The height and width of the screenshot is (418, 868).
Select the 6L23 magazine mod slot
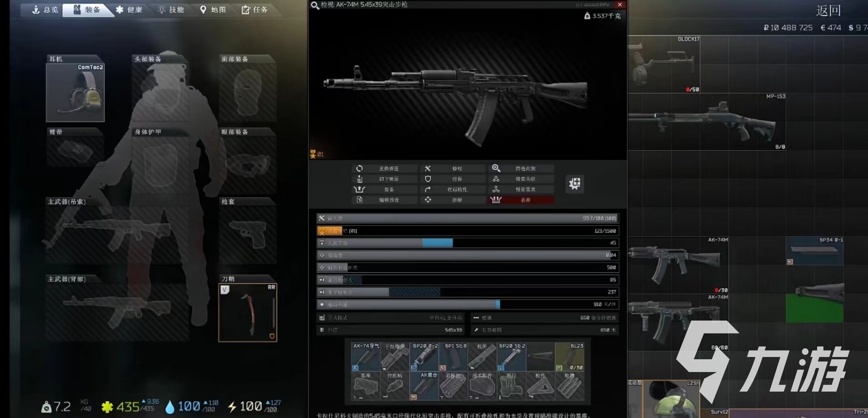[570, 357]
